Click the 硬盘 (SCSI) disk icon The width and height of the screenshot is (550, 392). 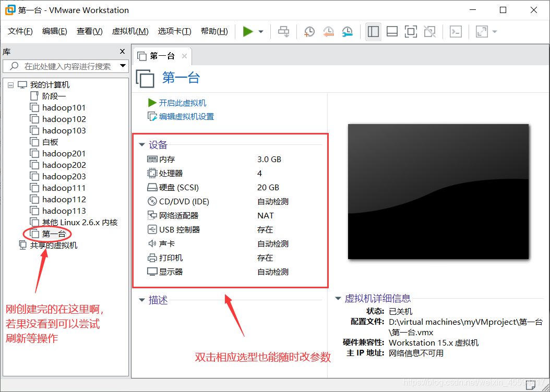coord(152,188)
